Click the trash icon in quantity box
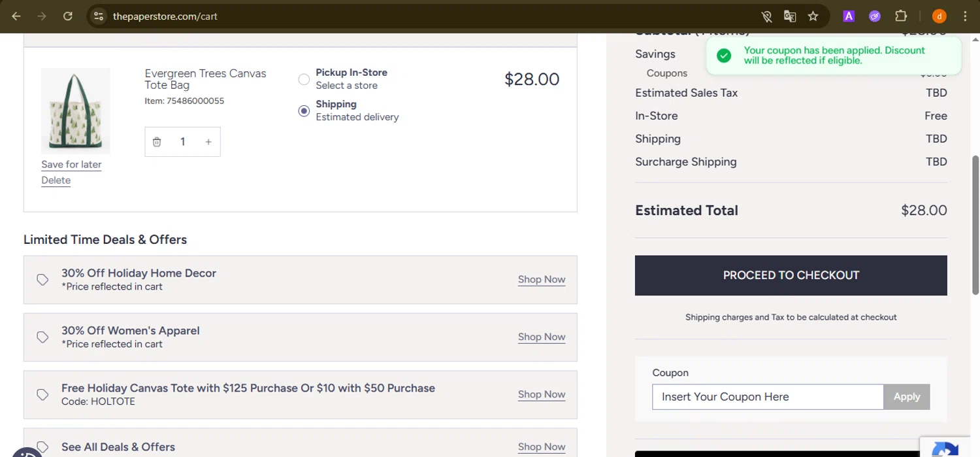Viewport: 980px width, 457px height. pyautogui.click(x=157, y=142)
